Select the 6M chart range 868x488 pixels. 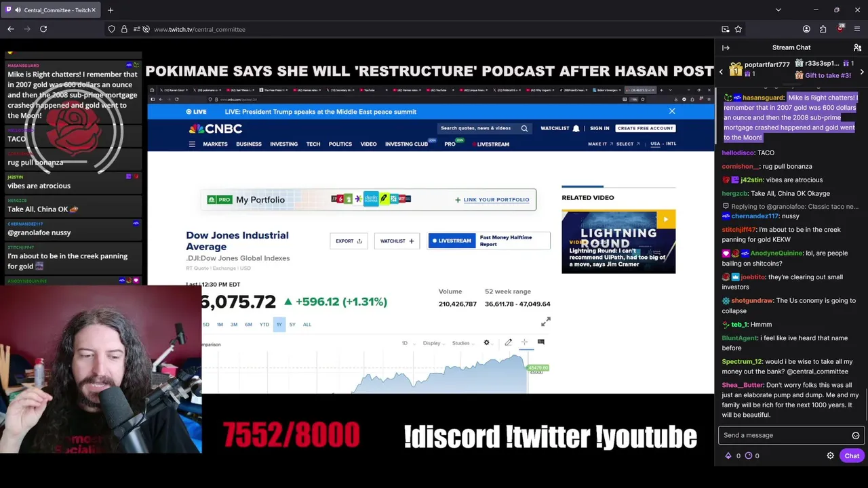pyautogui.click(x=248, y=325)
